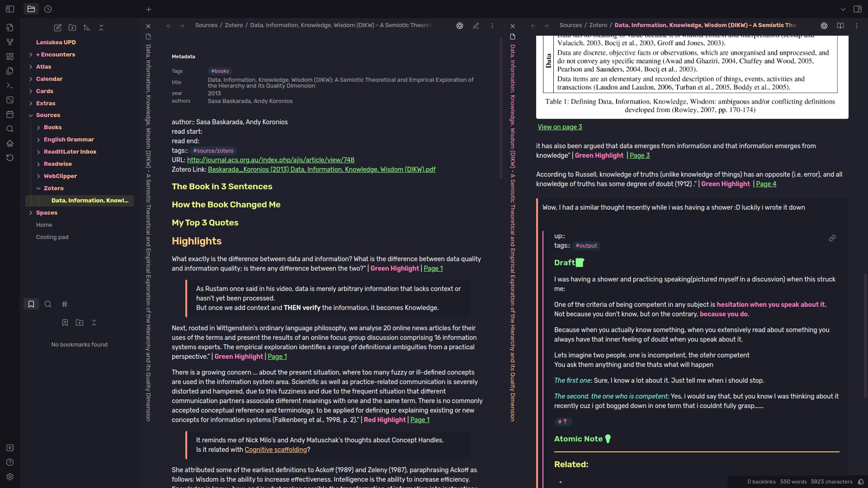Select the My Top 3 Quotes heading
The width and height of the screenshot is (868, 488).
tap(205, 223)
